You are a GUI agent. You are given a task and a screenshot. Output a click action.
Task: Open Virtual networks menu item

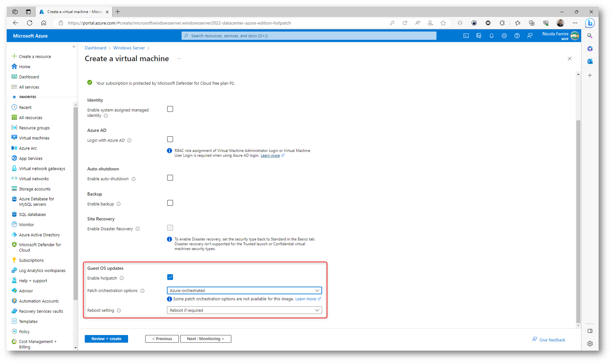tap(34, 178)
